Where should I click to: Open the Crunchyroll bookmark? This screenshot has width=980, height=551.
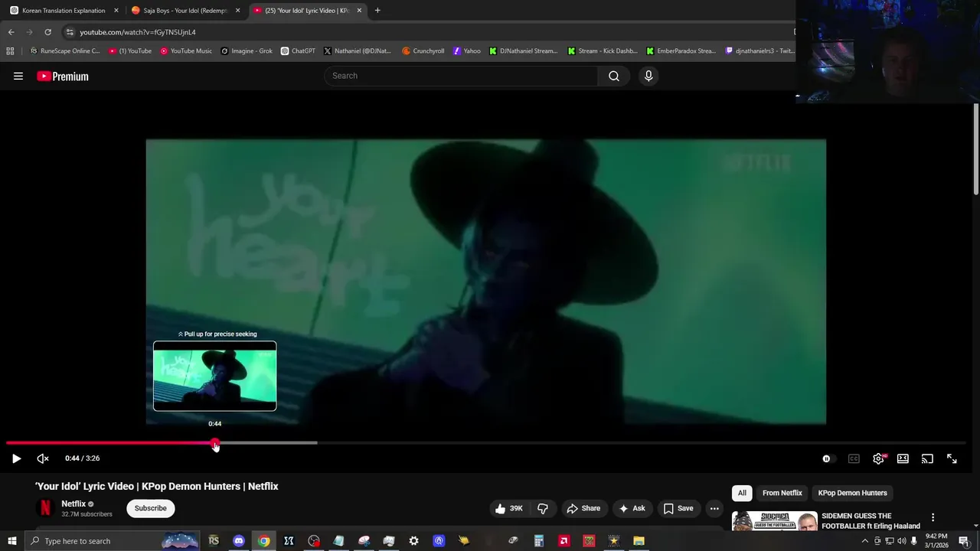click(423, 51)
